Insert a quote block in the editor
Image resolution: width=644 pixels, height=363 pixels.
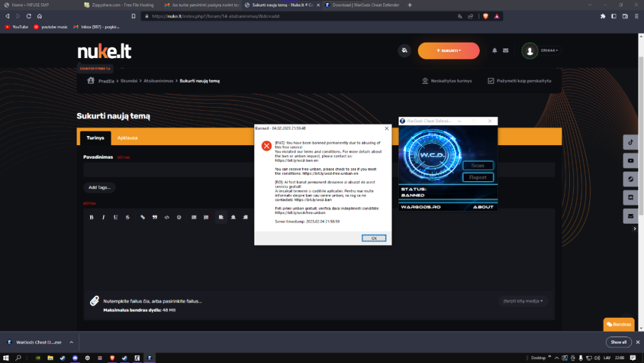coord(155,217)
